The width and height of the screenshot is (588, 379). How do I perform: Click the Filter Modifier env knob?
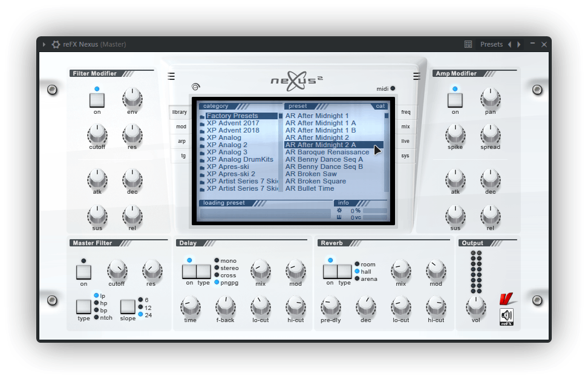pos(132,98)
